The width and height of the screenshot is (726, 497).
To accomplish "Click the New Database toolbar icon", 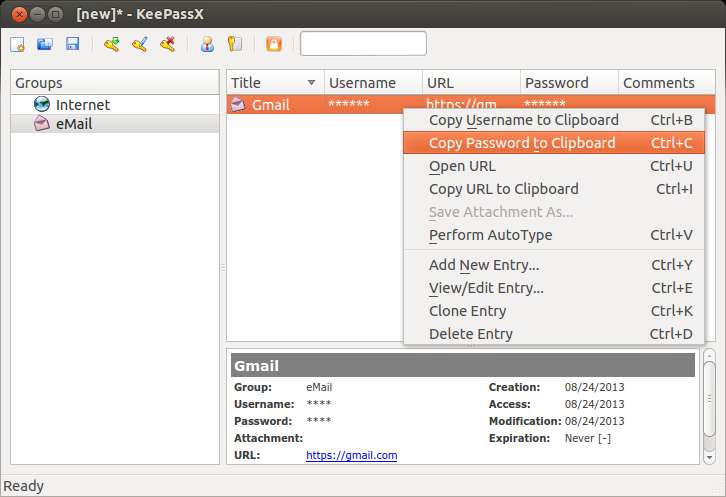I will tap(18, 44).
